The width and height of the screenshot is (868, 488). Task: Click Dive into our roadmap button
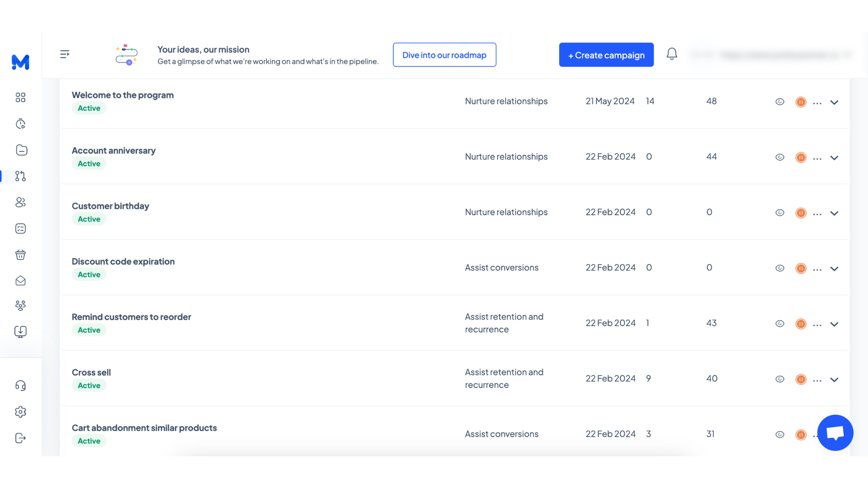(444, 55)
